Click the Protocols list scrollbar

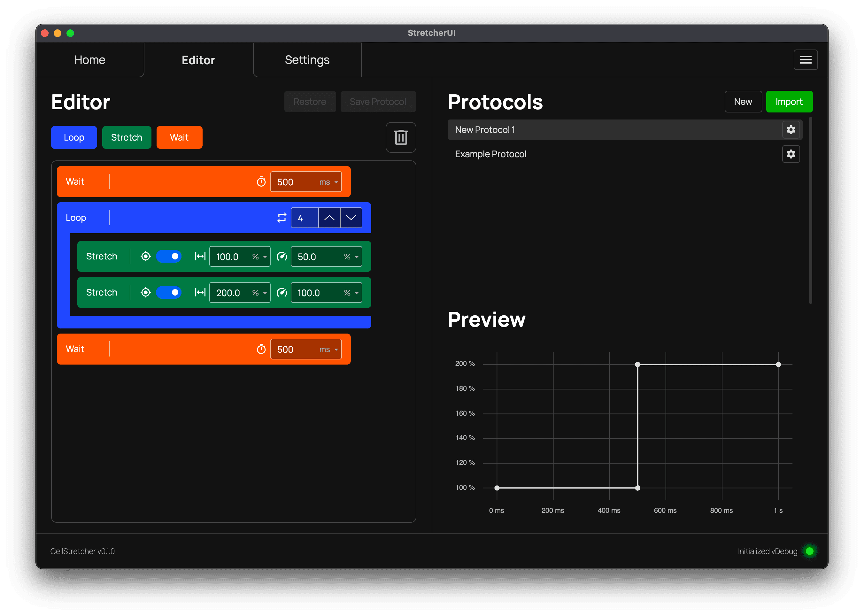coord(810,211)
